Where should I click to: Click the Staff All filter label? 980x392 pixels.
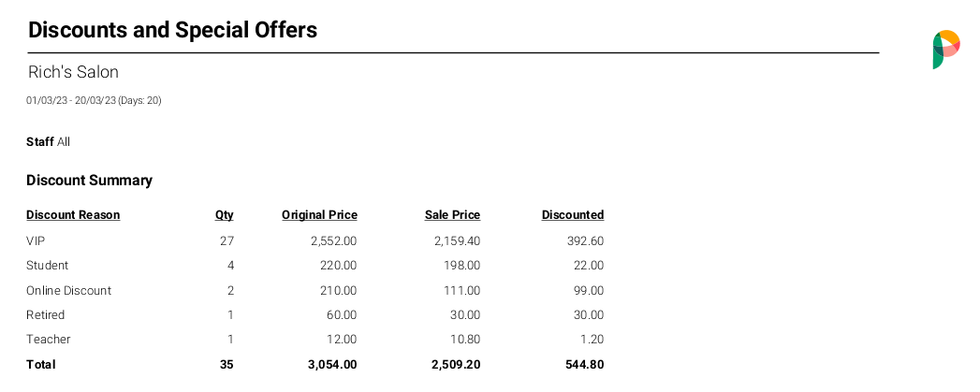48,142
